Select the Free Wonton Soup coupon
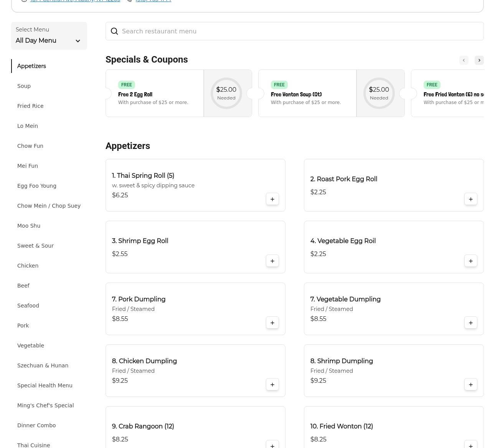The width and height of the screenshot is (495, 448). tap(307, 93)
